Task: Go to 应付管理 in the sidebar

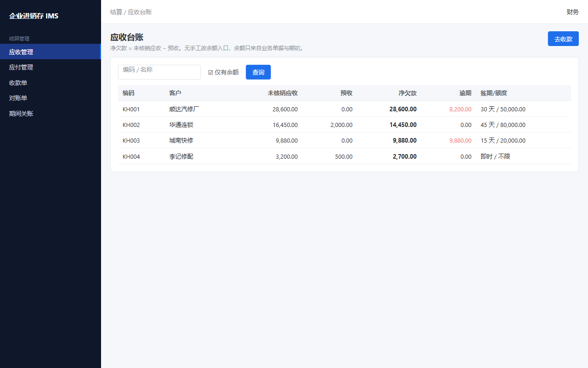Action: point(51,67)
